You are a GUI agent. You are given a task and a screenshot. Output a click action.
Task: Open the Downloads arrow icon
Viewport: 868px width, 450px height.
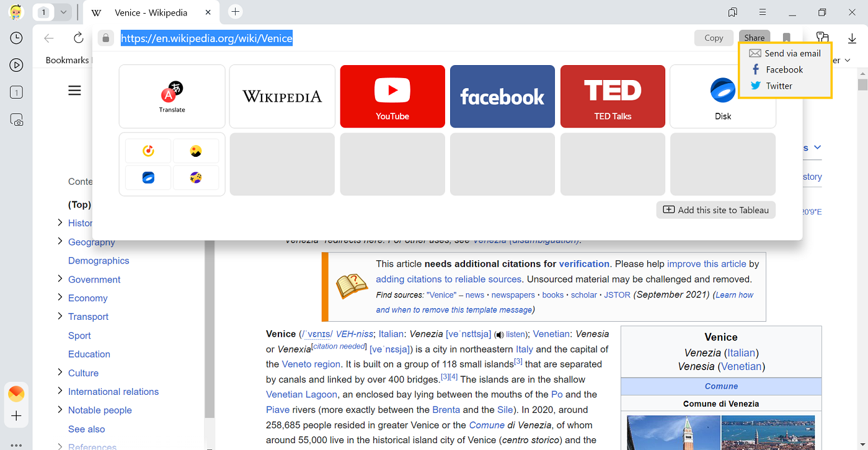[852, 38]
